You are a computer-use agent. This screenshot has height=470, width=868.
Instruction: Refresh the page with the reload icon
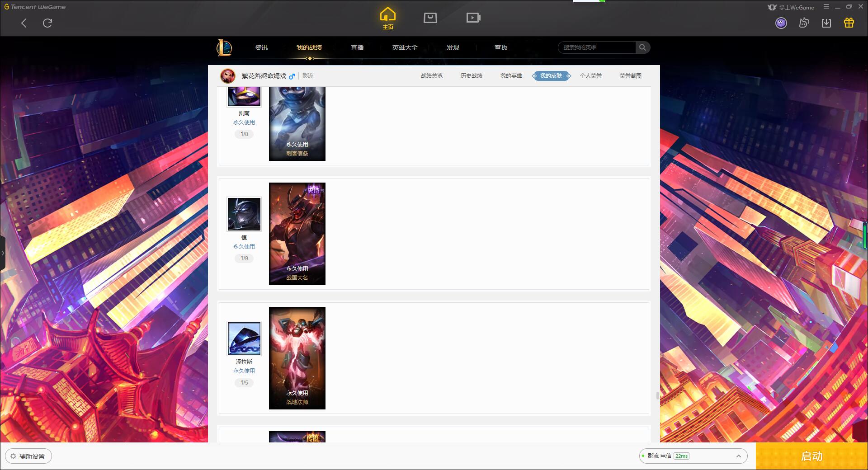(x=47, y=23)
